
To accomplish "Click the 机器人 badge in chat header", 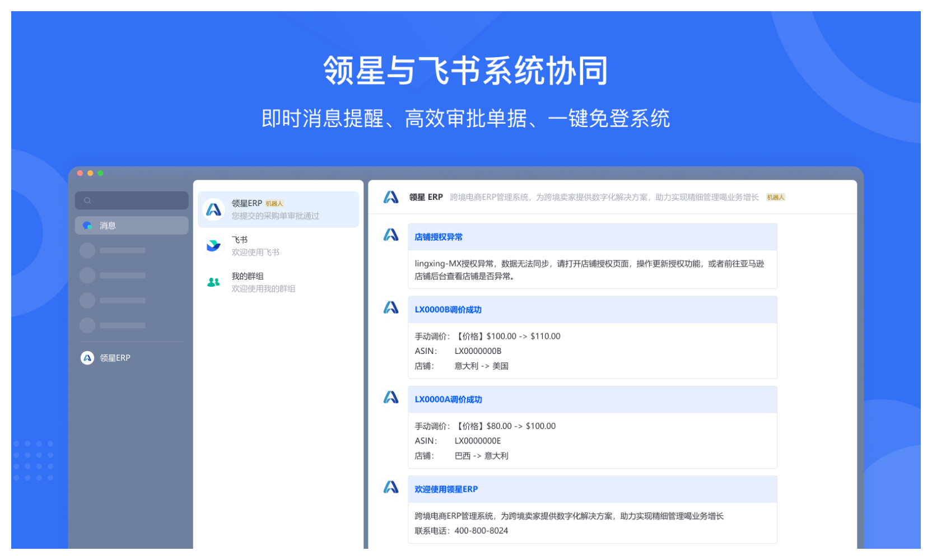I will click(x=776, y=197).
